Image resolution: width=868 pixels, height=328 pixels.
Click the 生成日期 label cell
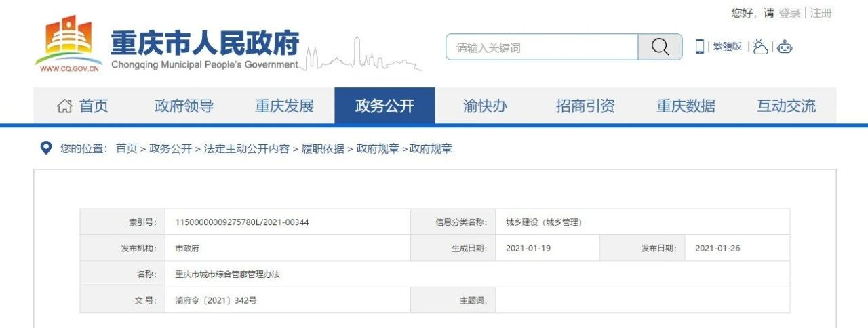point(453,248)
